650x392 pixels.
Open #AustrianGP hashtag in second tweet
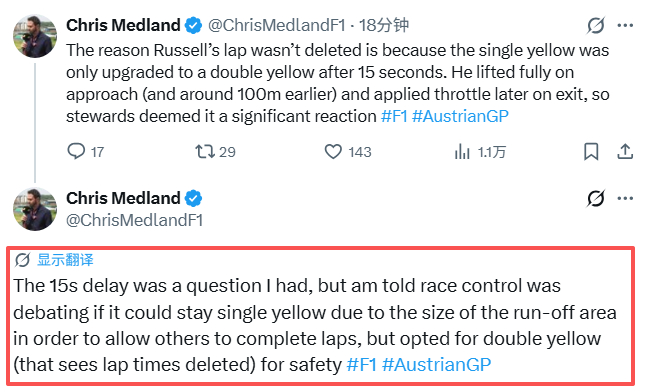coord(437,365)
